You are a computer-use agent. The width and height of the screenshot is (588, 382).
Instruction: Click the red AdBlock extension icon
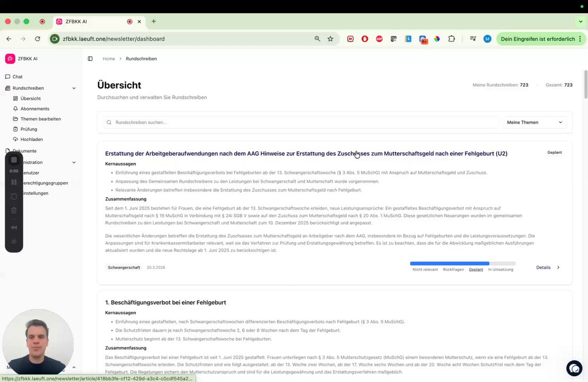379,39
